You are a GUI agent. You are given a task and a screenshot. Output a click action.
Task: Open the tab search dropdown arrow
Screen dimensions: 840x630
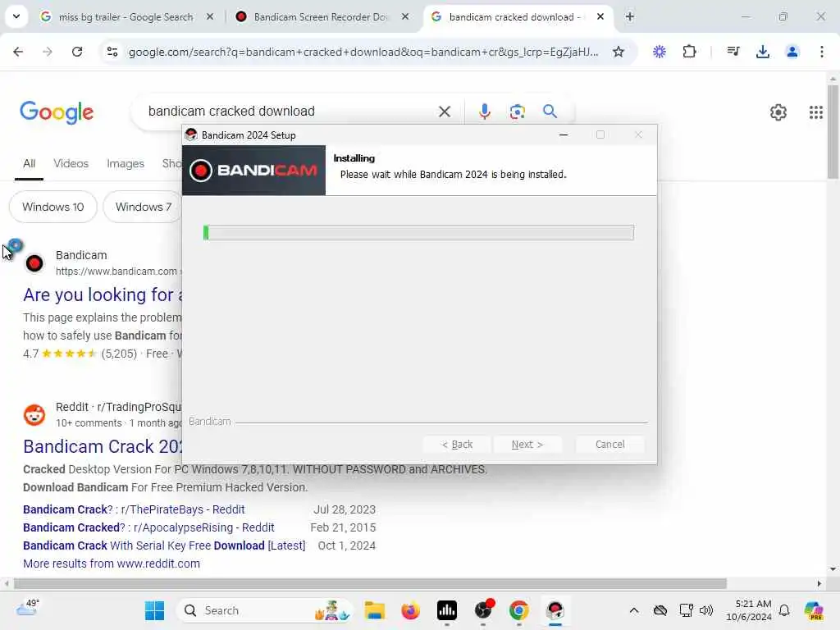[x=16, y=16]
